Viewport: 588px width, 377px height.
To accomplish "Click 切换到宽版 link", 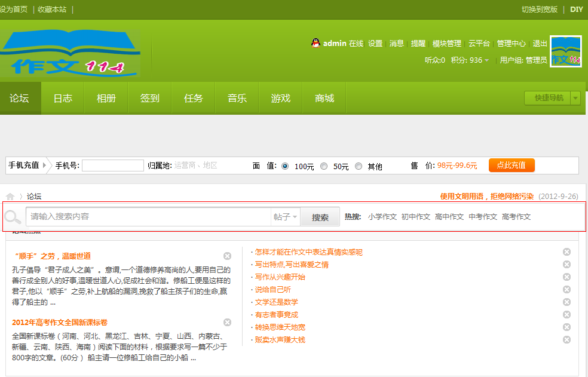I will (539, 10).
